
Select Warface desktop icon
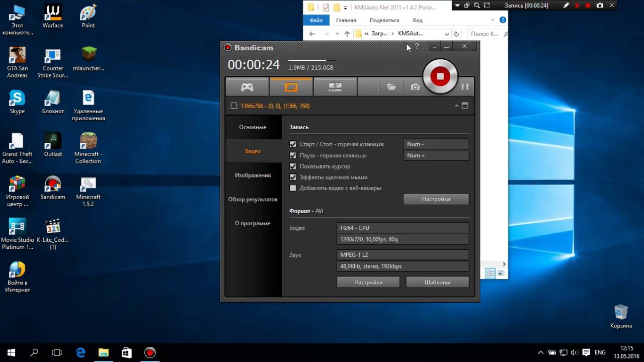pos(53,17)
